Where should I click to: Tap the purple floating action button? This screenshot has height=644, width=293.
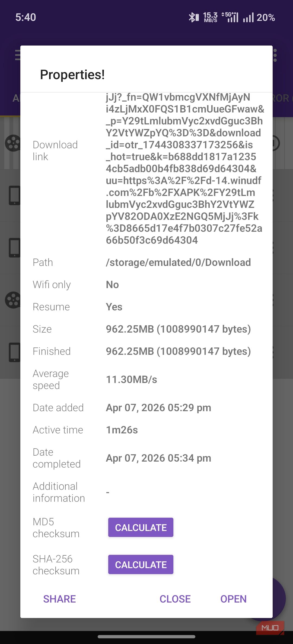point(279,598)
